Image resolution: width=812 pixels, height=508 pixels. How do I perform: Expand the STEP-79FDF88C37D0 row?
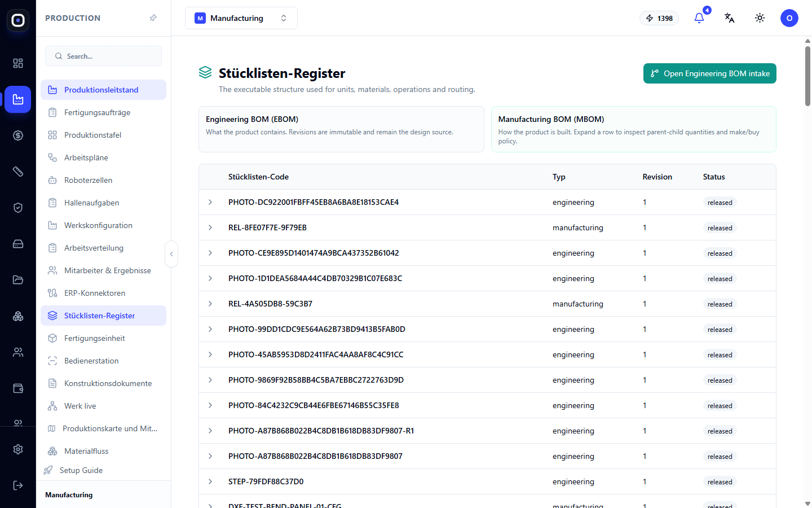[x=210, y=481]
